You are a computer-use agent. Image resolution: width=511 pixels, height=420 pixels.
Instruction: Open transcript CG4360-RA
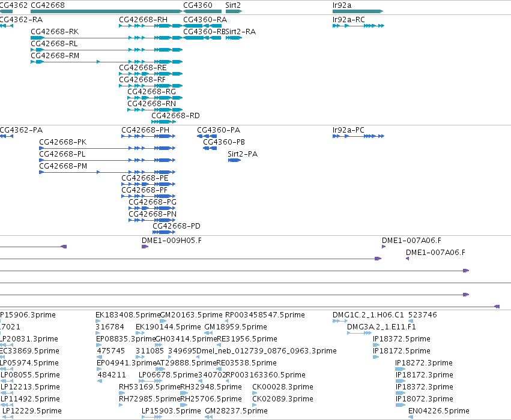(x=205, y=20)
